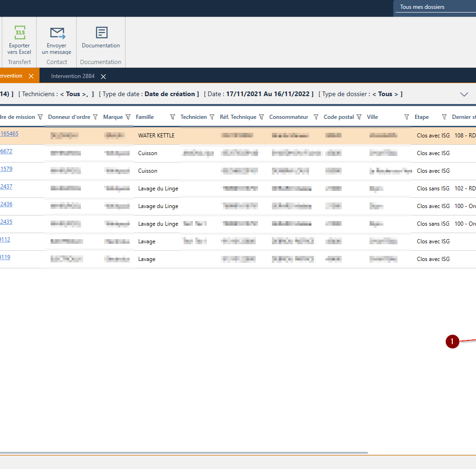Click filter icon on Marque column
The width and height of the screenshot is (476, 469).
[128, 117]
